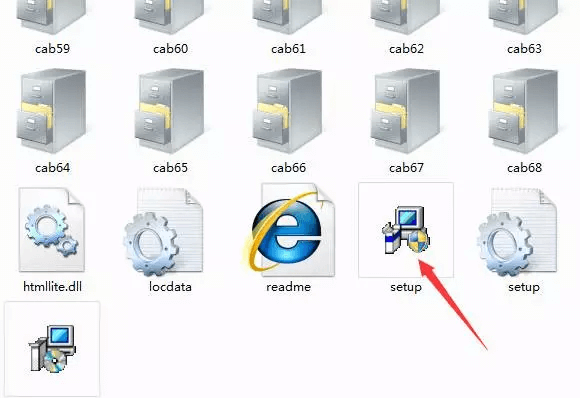The height and width of the screenshot is (398, 580).
Task: Click the htmllite.dll filename text
Action: (x=52, y=287)
